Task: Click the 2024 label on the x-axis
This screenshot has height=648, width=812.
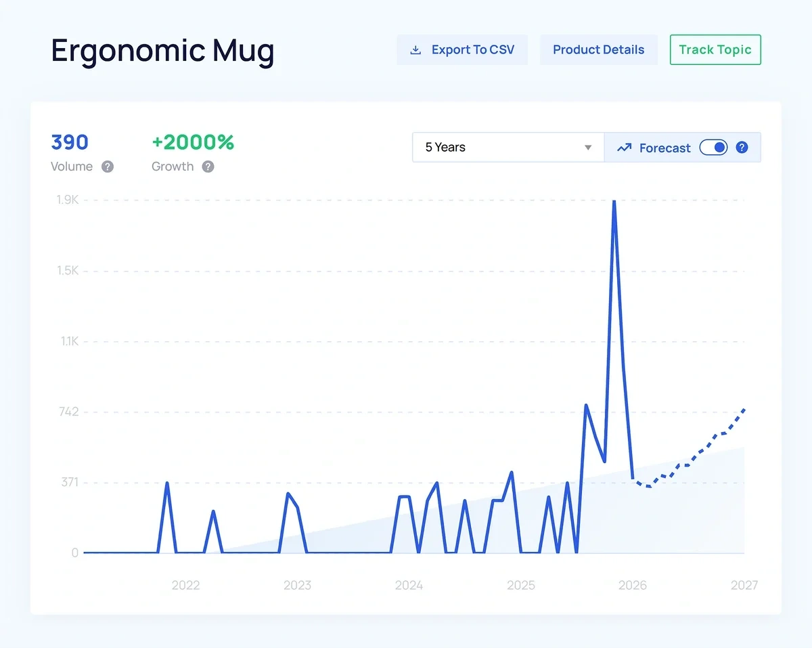Action: point(409,585)
